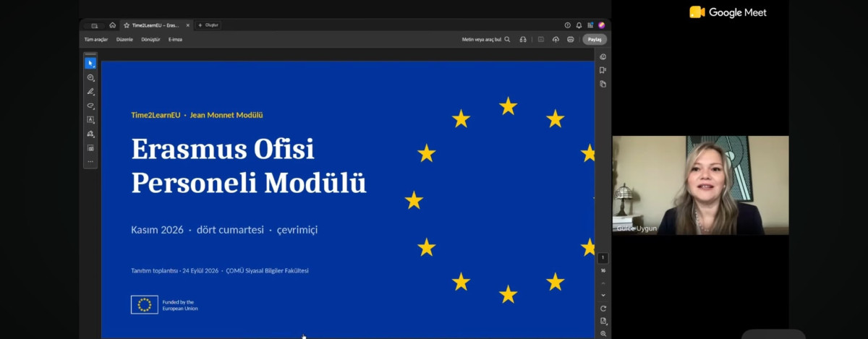This screenshot has width=868, height=339.
Task: Go to the next page with the down chevron
Action: (x=603, y=295)
